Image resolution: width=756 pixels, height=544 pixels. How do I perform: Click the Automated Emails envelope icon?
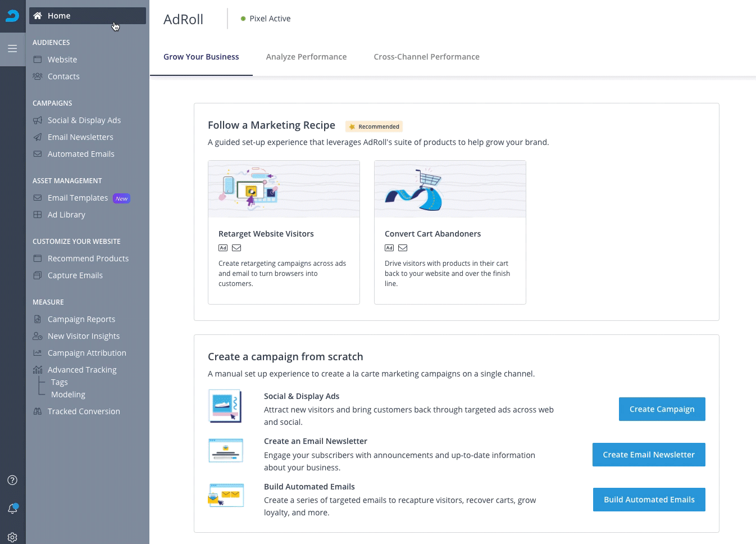(38, 154)
